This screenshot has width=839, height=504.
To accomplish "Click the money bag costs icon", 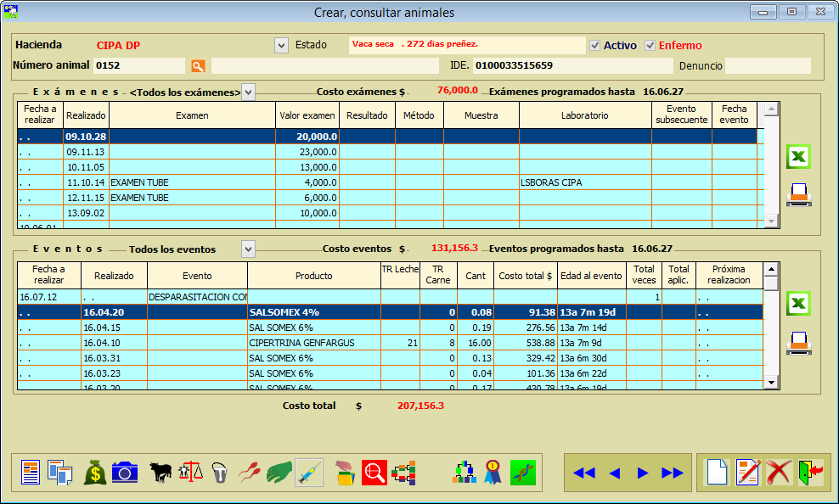I will tap(95, 472).
